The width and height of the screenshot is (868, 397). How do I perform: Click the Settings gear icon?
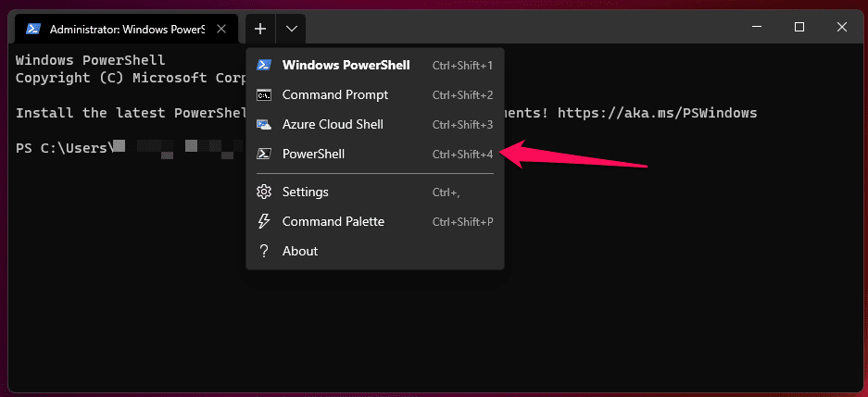tap(264, 192)
